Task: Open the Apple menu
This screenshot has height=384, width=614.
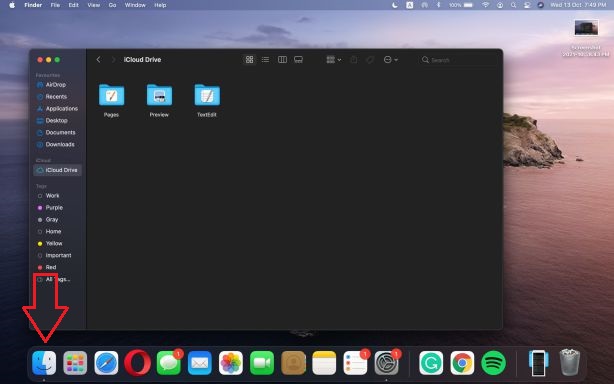Action: coord(12,5)
